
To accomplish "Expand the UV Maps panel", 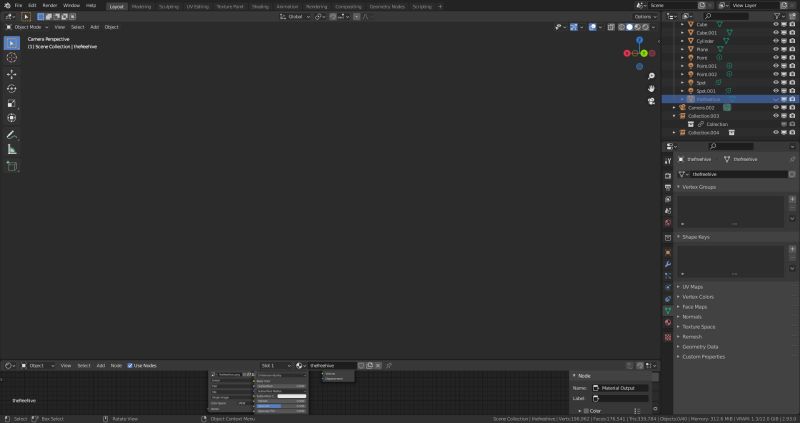I will [692, 287].
